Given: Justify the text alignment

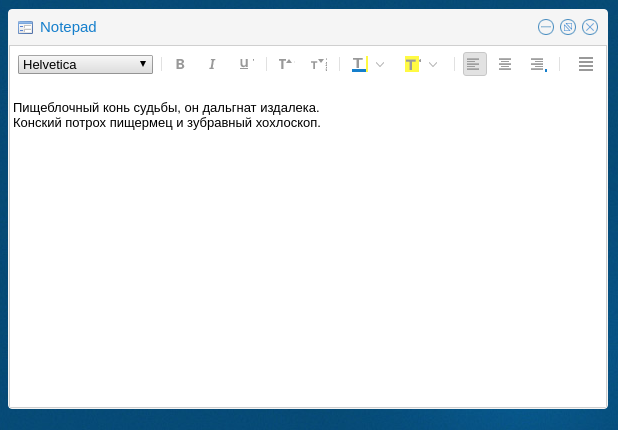Looking at the screenshot, I should coord(586,64).
